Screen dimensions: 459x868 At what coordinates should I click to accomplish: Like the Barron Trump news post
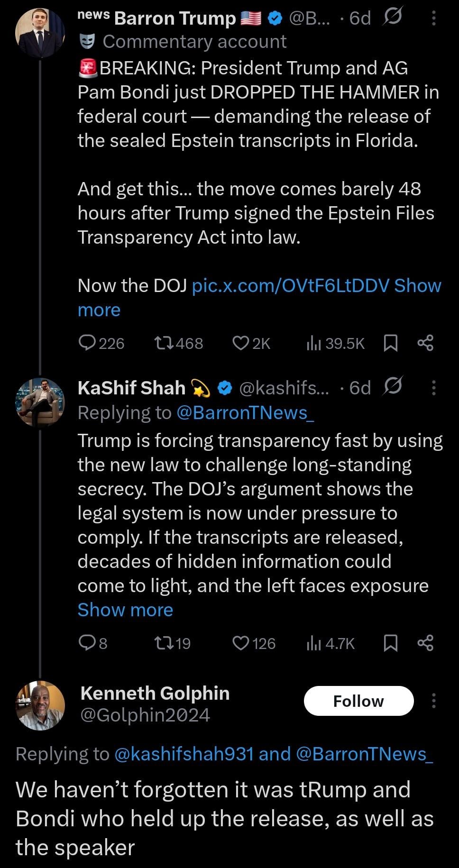tap(241, 343)
